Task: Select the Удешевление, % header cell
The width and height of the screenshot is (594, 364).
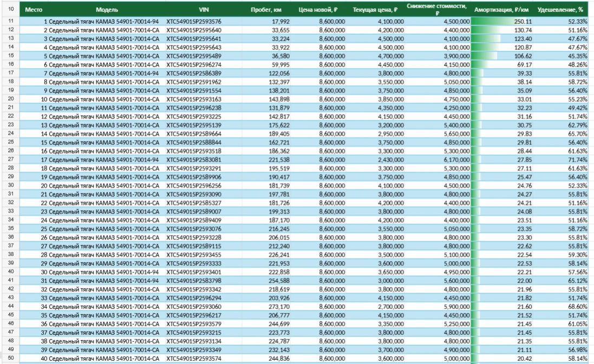Action: click(560, 10)
